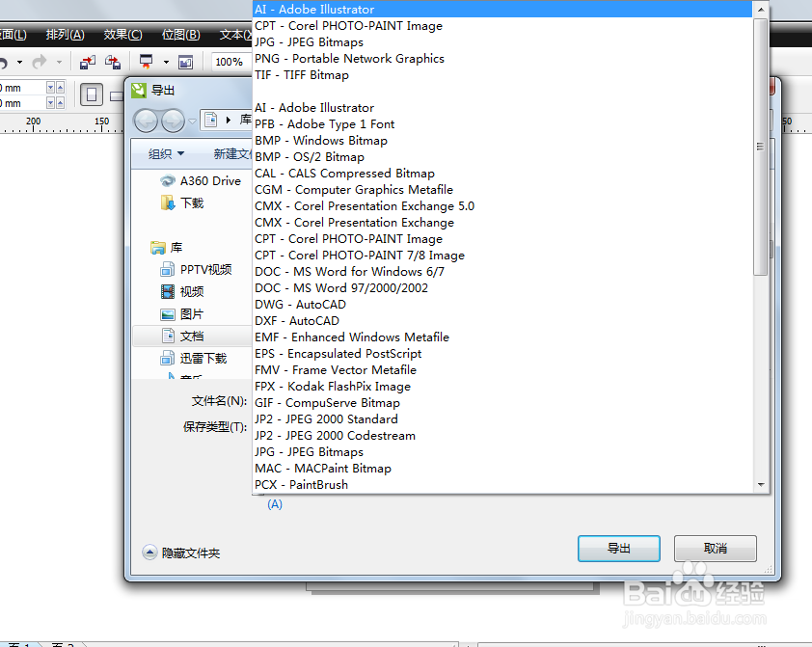Choose PFB - Adobe Type 1 Font
Image resolution: width=812 pixels, height=647 pixels.
tap(501, 124)
